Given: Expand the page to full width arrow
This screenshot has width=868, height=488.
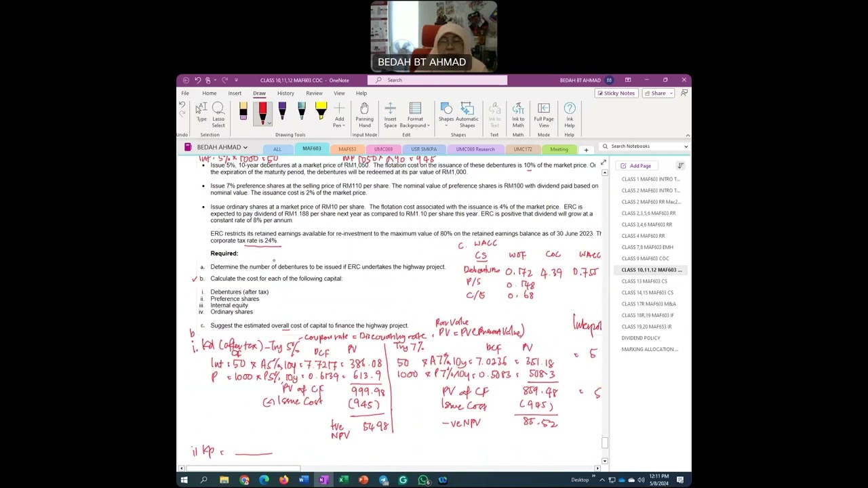Looking at the screenshot, I should [603, 163].
